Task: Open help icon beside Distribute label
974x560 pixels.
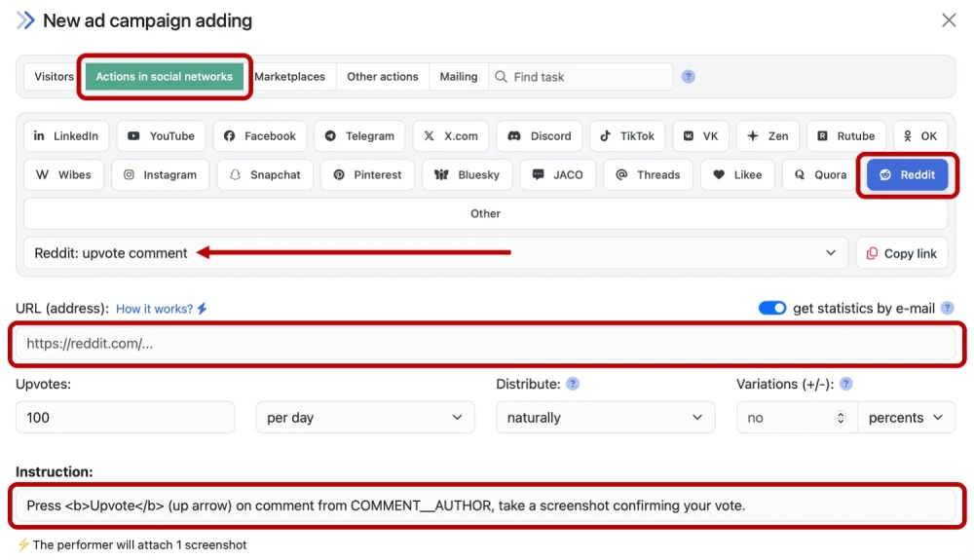Action: [573, 384]
